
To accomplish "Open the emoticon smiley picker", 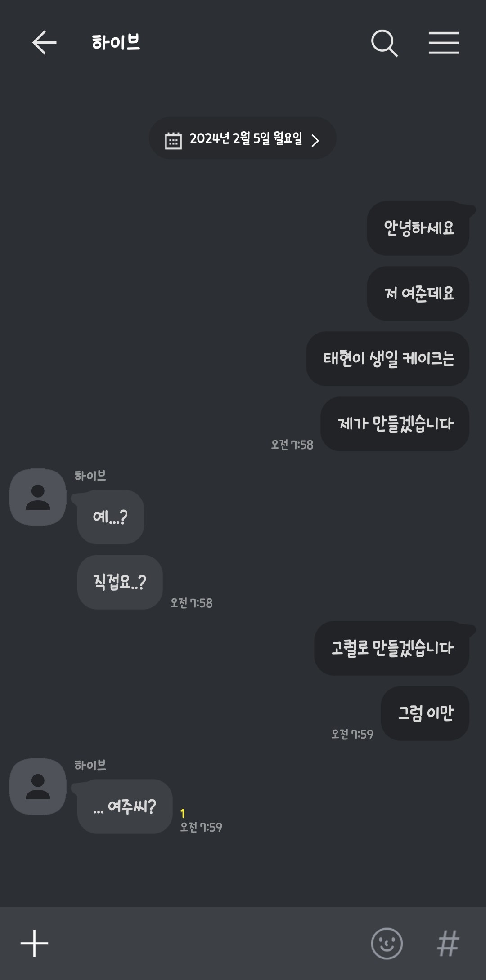I will (x=387, y=943).
